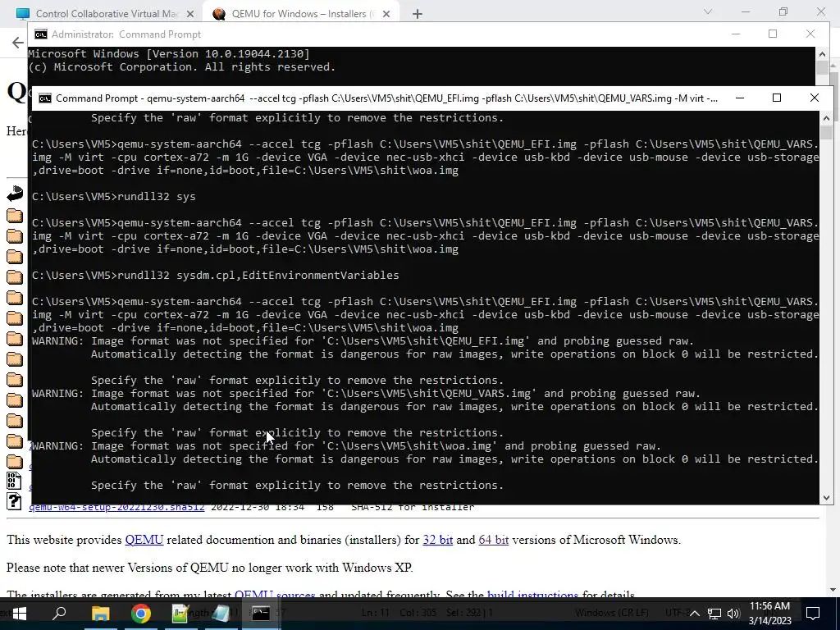Click the Administrator Command Prompt scrollbar up arrow
Screen dimensions: 840x630
(822, 53)
